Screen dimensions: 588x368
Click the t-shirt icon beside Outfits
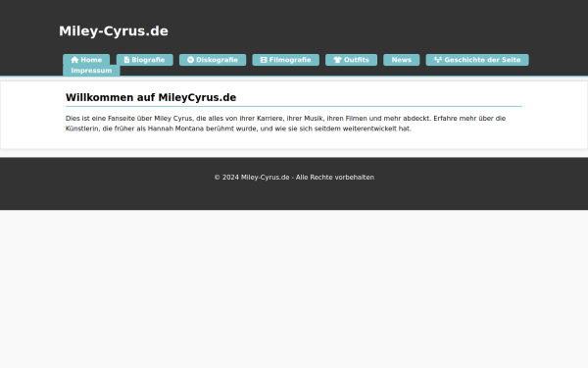(x=337, y=60)
